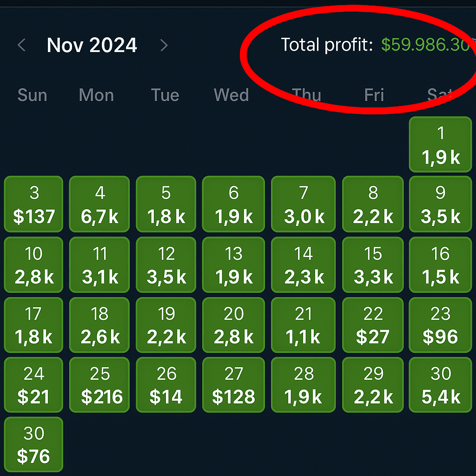The image size is (476, 476).
Task: Go to next month with right chevron
Action: click(x=164, y=45)
